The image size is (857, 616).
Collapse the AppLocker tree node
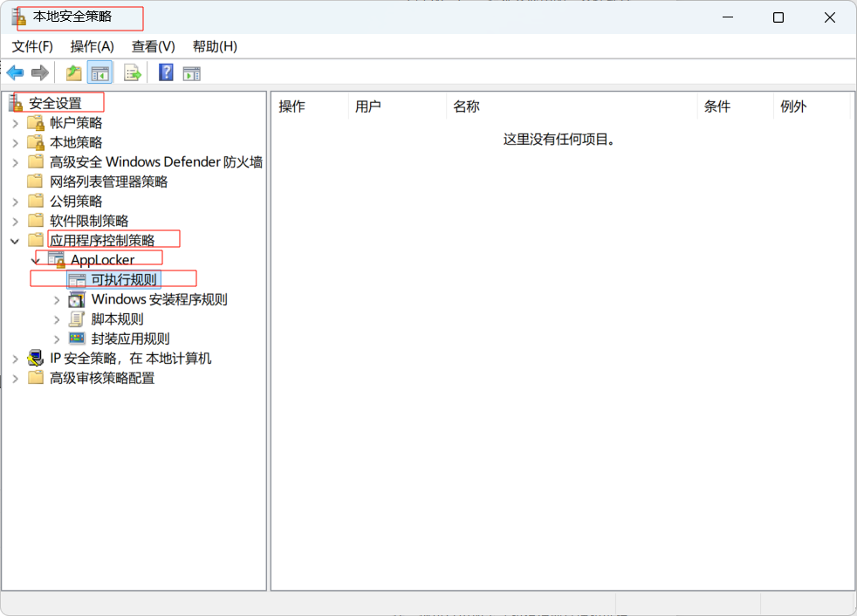click(x=36, y=261)
